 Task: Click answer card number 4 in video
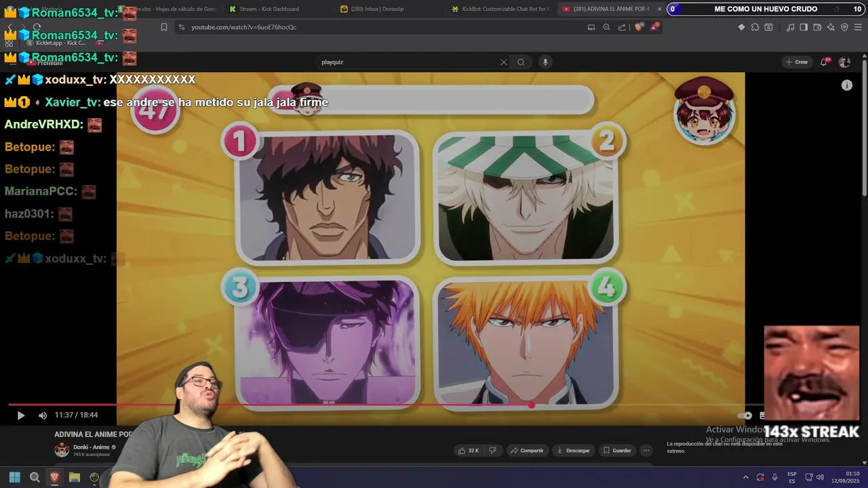[x=526, y=342]
